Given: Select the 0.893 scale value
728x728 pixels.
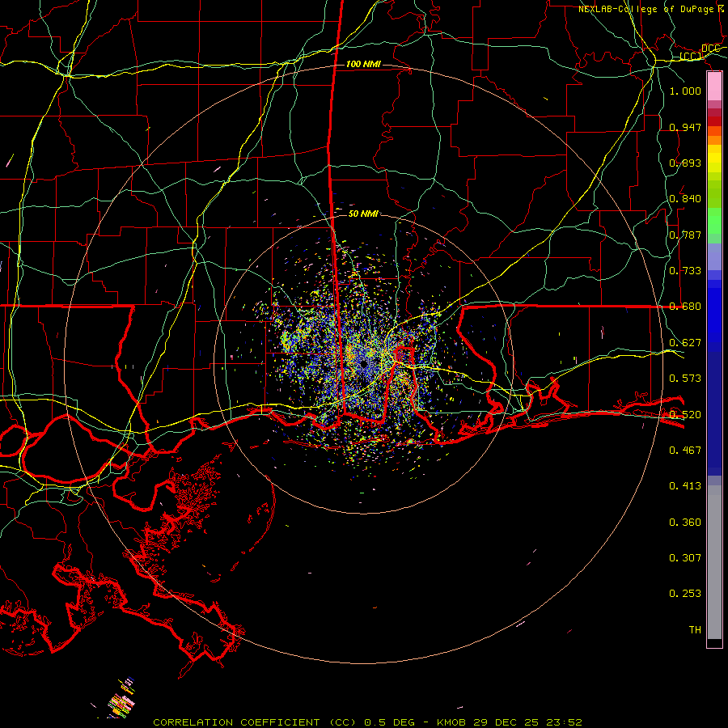Looking at the screenshot, I should 685,163.
